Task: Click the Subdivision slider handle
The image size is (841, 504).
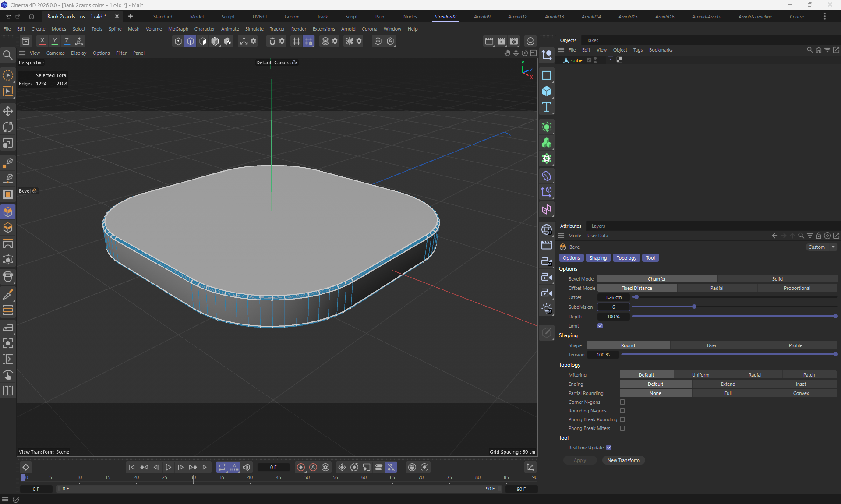Action: coord(694,307)
